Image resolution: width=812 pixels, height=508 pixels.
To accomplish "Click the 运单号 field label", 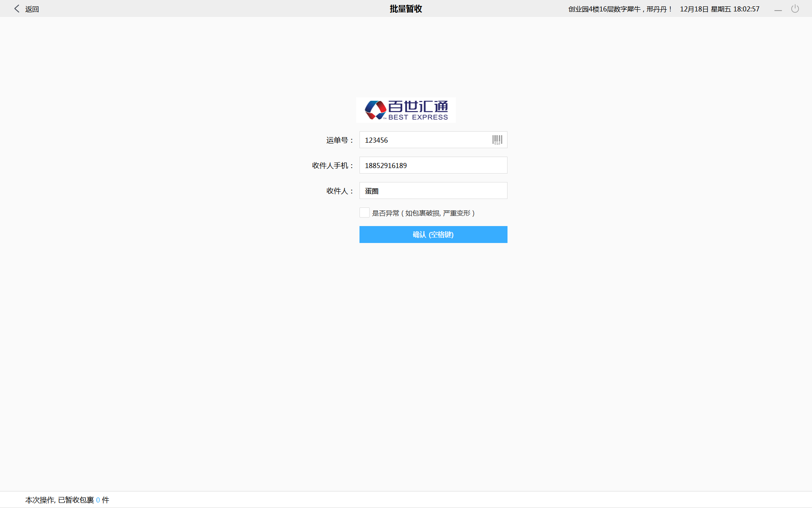I will click(340, 140).
